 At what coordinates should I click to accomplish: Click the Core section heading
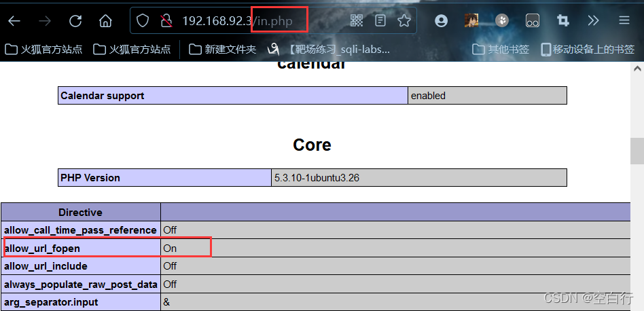312,145
